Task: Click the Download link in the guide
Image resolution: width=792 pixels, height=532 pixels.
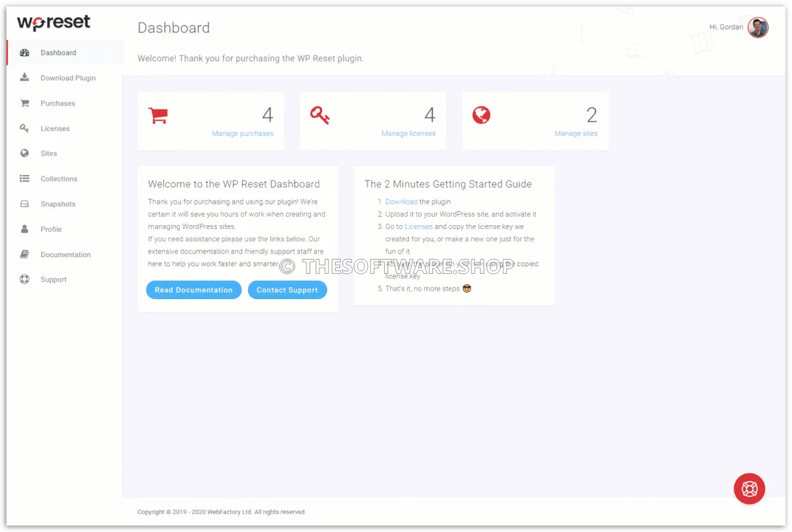Action: click(401, 201)
